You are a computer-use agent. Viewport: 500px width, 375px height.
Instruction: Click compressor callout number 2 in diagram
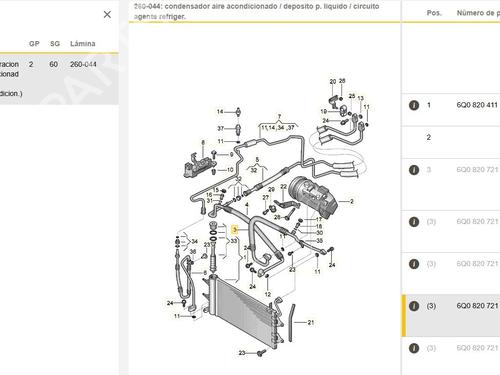[351, 201]
